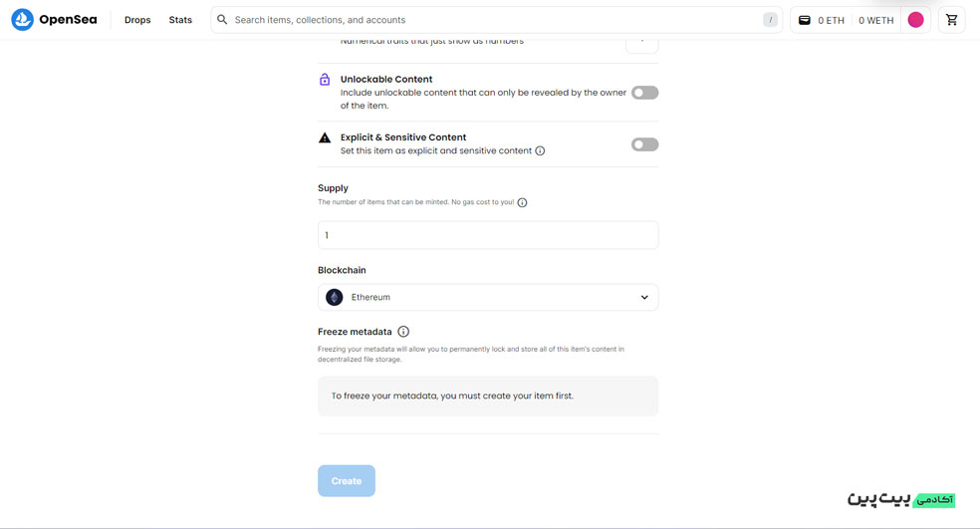Click the Supply number input field
Image resolution: width=980 pixels, height=529 pixels.
[x=487, y=235]
